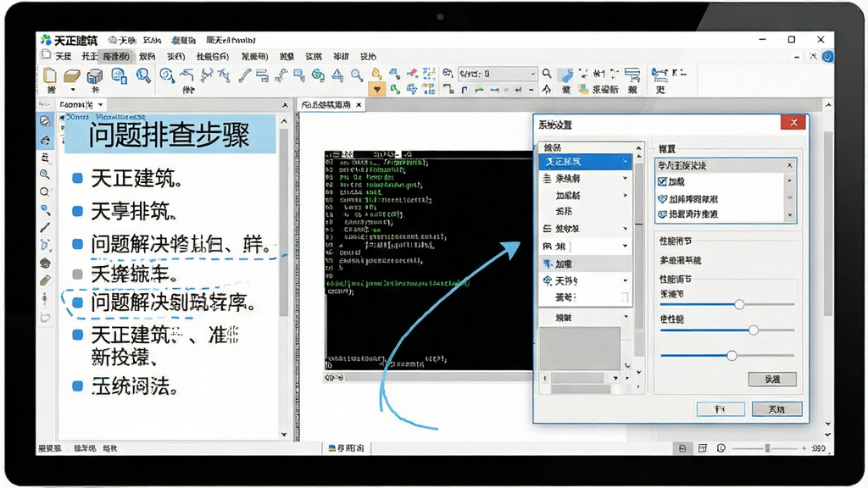Viewport: 868px width, 488px height.
Task: Click the green globe icon in the toolbar
Action: point(318,75)
